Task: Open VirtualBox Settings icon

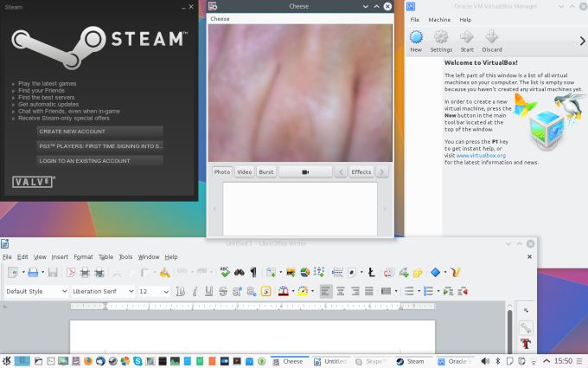Action: (x=441, y=41)
